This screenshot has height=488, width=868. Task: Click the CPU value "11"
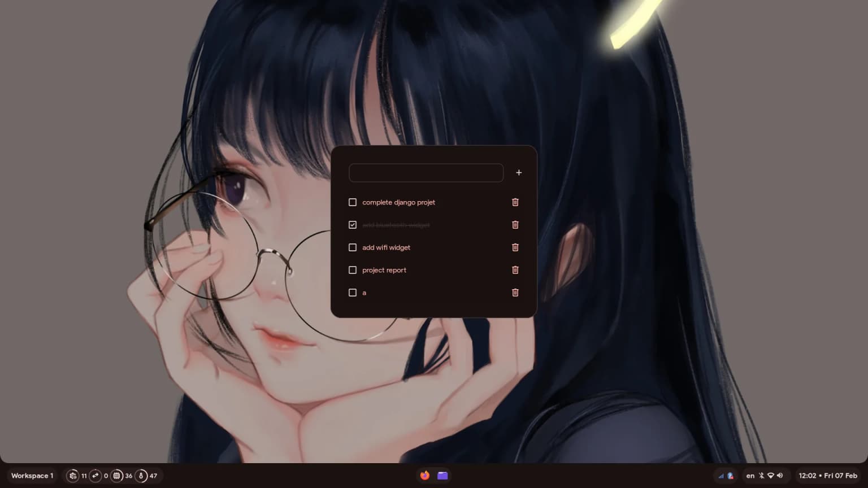tap(84, 476)
